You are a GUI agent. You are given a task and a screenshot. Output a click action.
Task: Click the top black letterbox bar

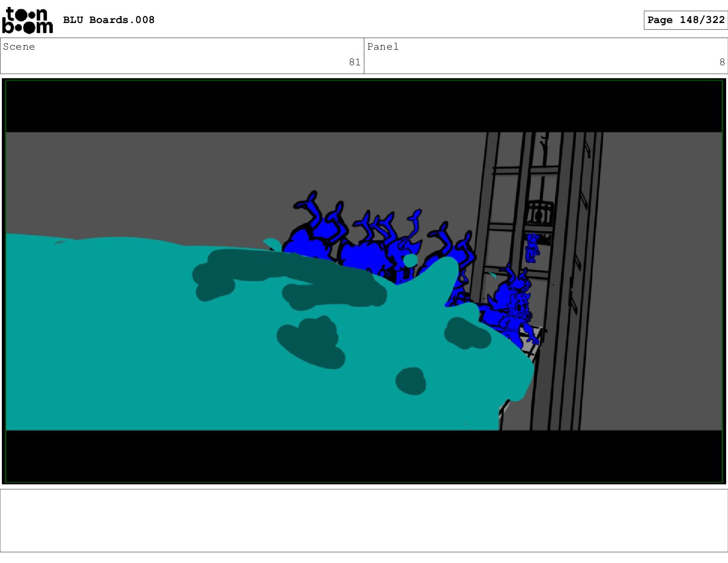[364, 106]
